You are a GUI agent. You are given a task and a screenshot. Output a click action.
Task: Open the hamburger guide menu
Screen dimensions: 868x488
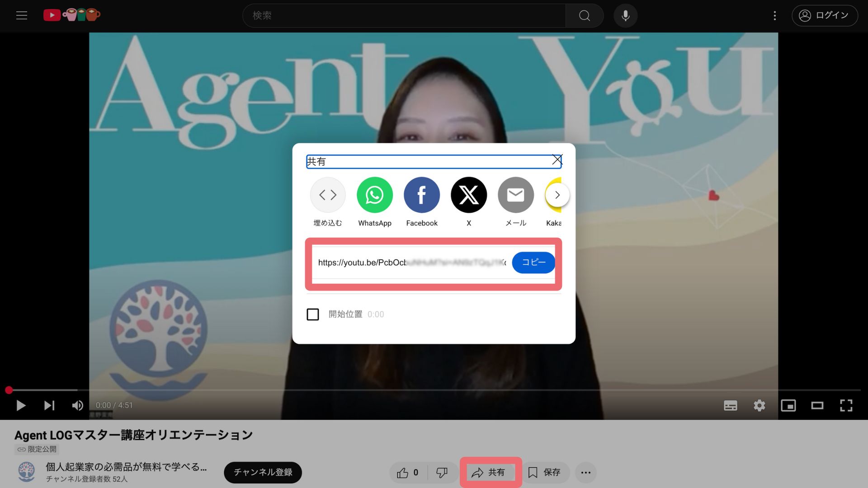tap(22, 15)
